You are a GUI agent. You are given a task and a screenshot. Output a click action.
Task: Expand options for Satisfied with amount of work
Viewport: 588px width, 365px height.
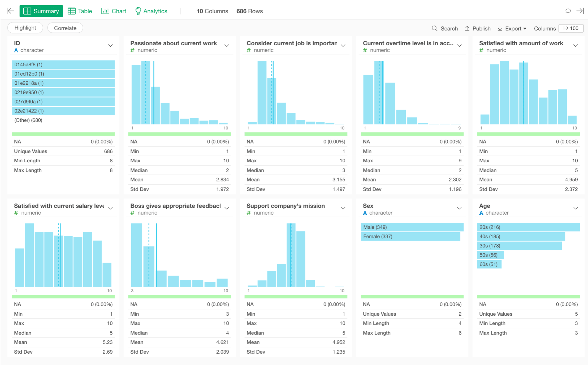click(x=576, y=45)
